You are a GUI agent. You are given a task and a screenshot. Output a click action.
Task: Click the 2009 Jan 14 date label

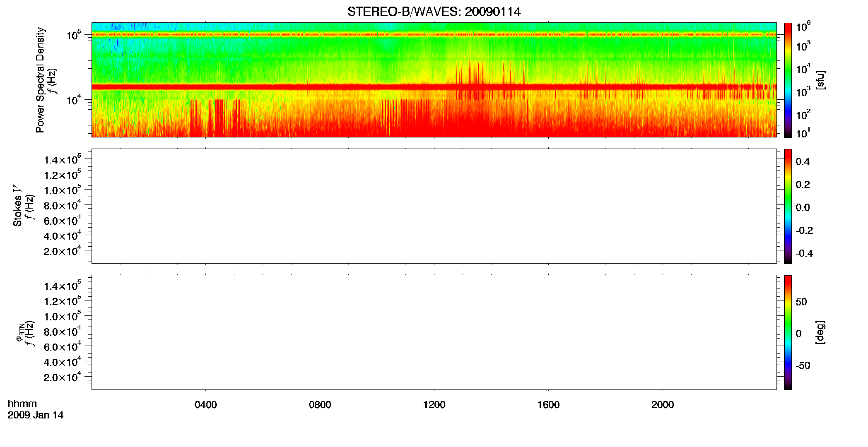click(36, 415)
